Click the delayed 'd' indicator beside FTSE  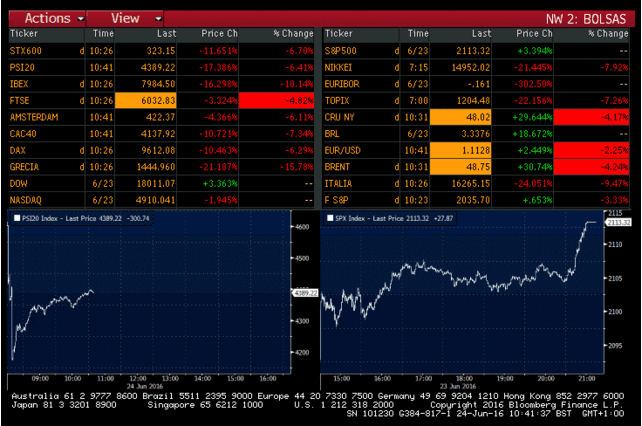81,100
